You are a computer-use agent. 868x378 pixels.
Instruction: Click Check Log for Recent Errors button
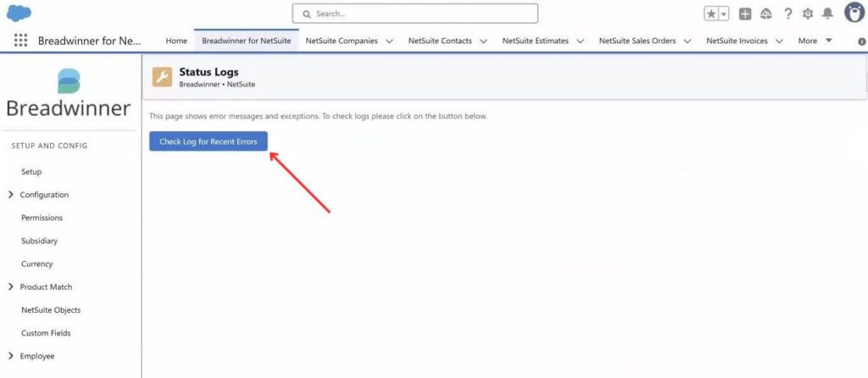pos(209,142)
